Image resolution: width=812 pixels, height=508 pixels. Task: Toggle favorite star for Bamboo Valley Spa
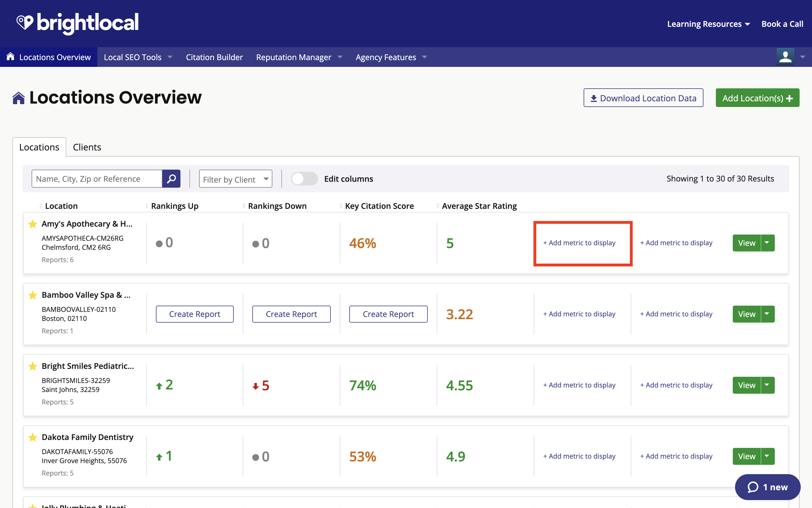(32, 295)
